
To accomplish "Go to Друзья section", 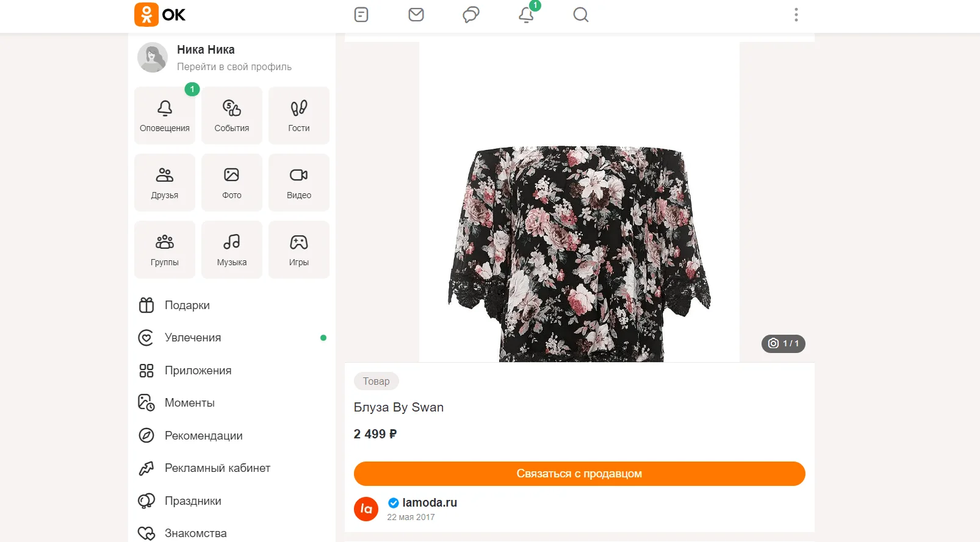I will pyautogui.click(x=165, y=183).
